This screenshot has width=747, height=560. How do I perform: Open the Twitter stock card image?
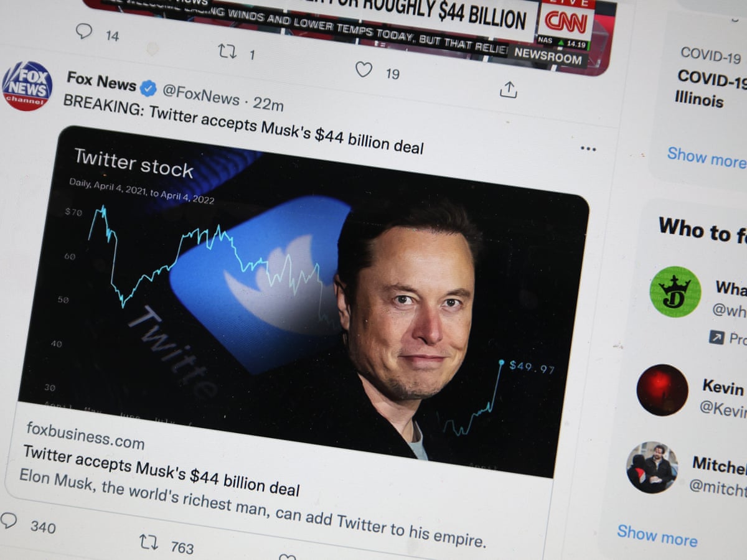[x=303, y=302]
